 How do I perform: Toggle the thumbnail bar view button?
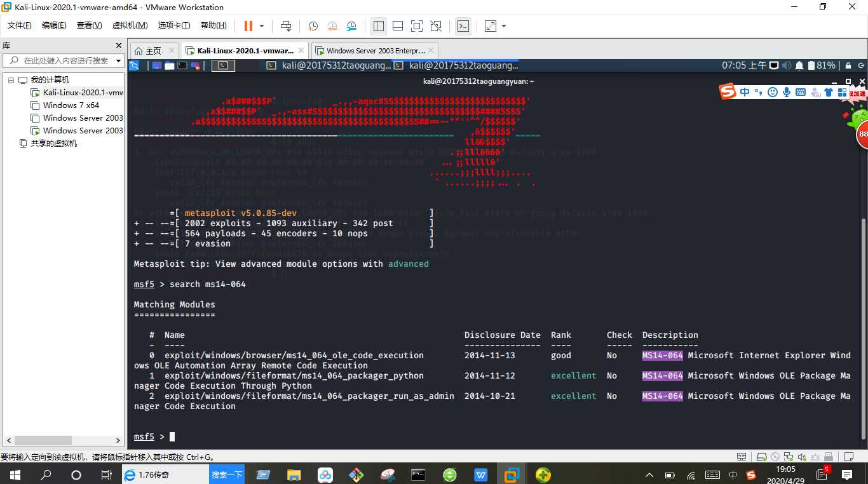(x=398, y=26)
